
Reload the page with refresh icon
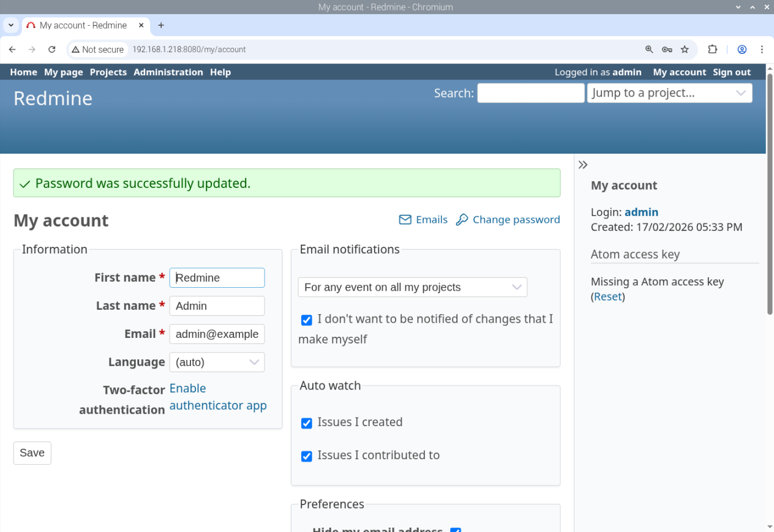tap(52, 49)
